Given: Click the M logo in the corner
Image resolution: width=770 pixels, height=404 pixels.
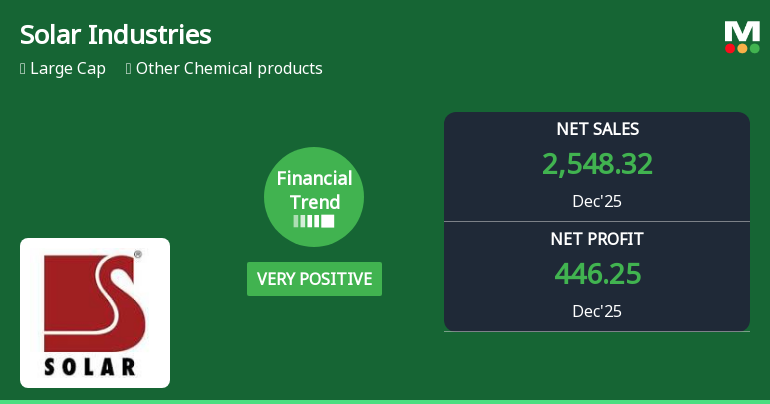Looking at the screenshot, I should 742,32.
